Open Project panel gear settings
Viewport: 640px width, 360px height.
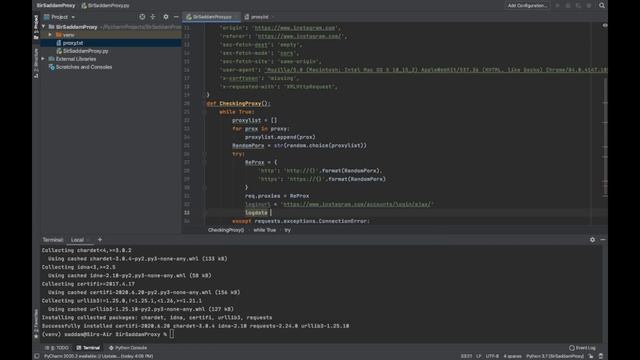click(166, 17)
